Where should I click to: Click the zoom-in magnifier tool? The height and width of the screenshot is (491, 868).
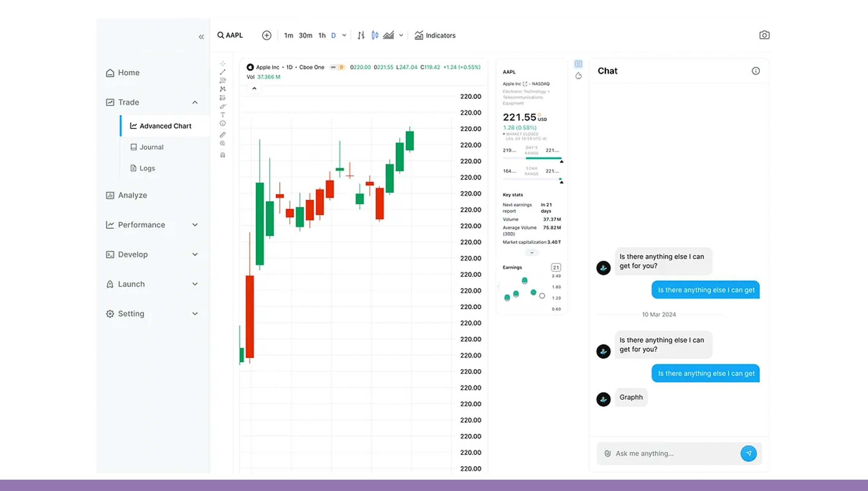point(223,143)
